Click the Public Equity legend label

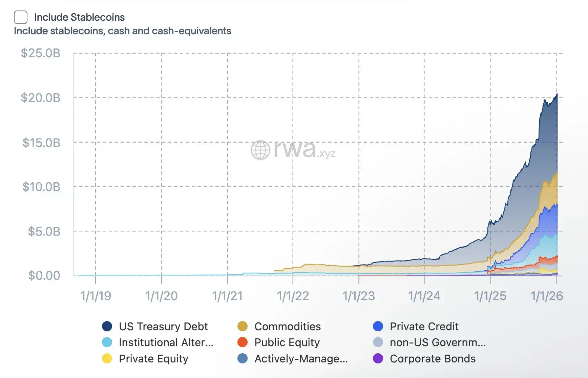coord(287,342)
